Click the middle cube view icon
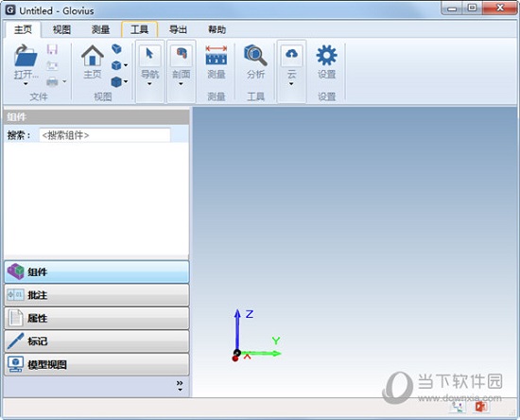 116,65
